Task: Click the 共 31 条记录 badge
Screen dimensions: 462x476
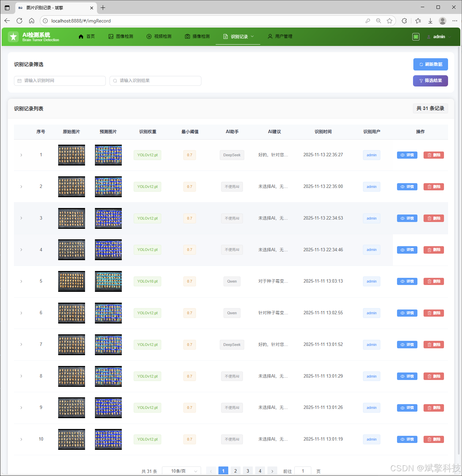Action: 430,108
